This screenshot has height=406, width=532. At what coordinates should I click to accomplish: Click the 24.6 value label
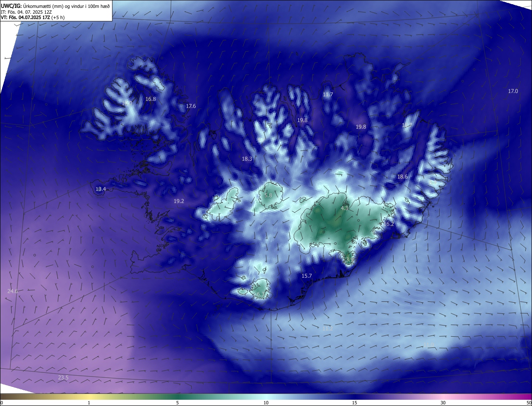point(12,291)
